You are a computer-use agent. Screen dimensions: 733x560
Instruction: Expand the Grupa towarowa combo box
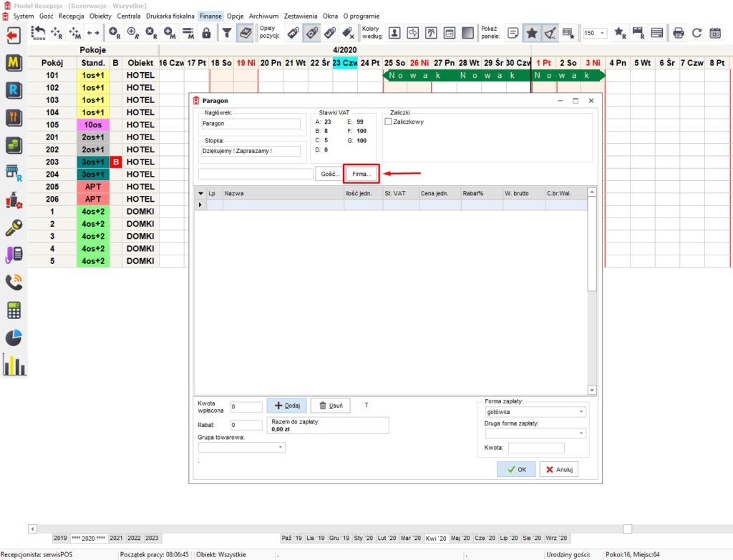point(281,447)
